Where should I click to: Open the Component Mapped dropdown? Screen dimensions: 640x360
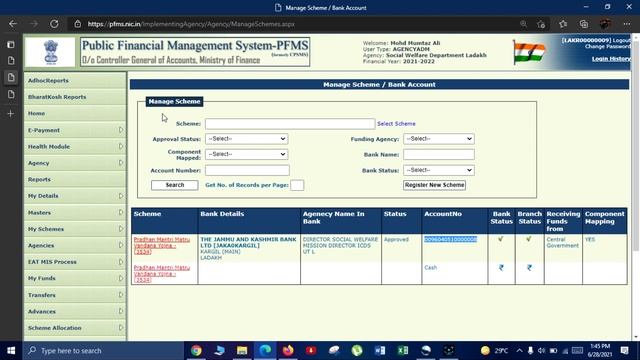247,154
